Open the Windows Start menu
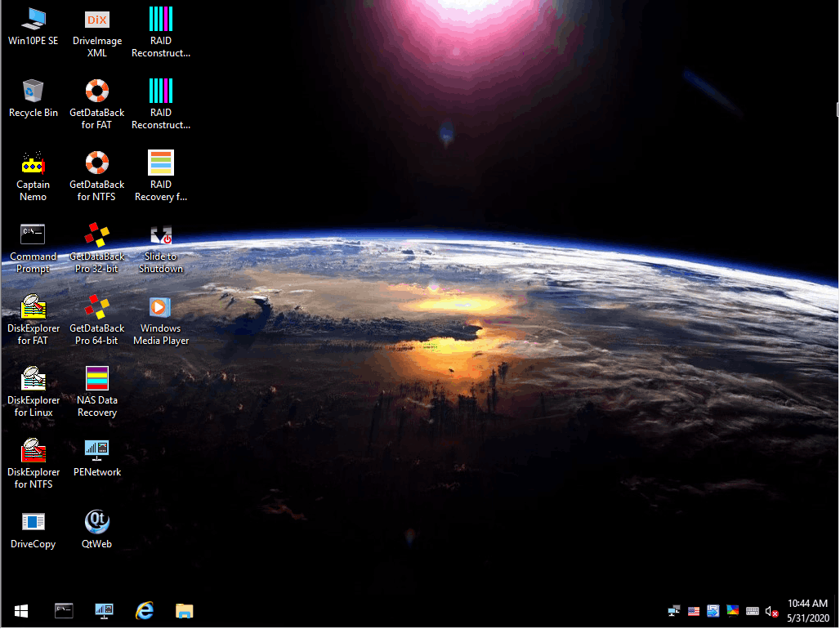 pyautogui.click(x=21, y=610)
